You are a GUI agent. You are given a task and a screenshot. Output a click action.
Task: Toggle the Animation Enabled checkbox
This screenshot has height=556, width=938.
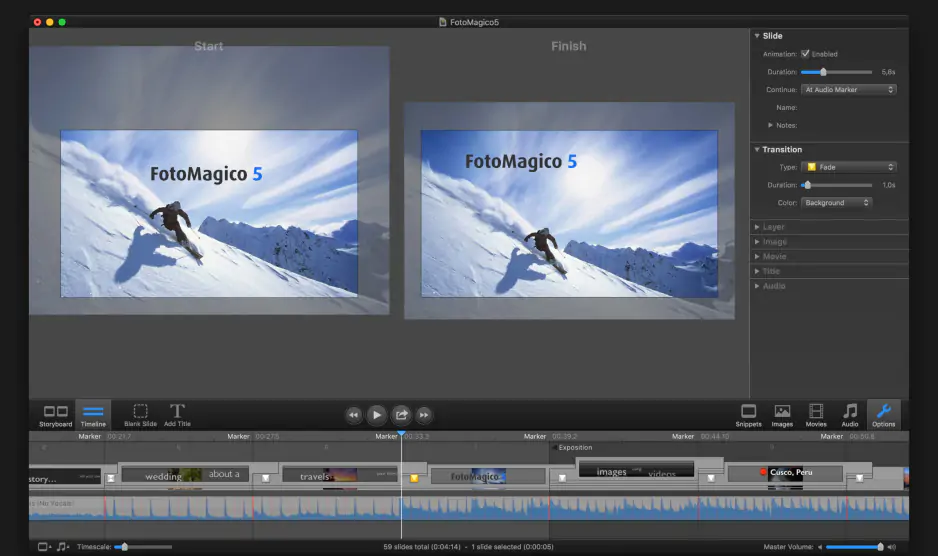pos(805,54)
